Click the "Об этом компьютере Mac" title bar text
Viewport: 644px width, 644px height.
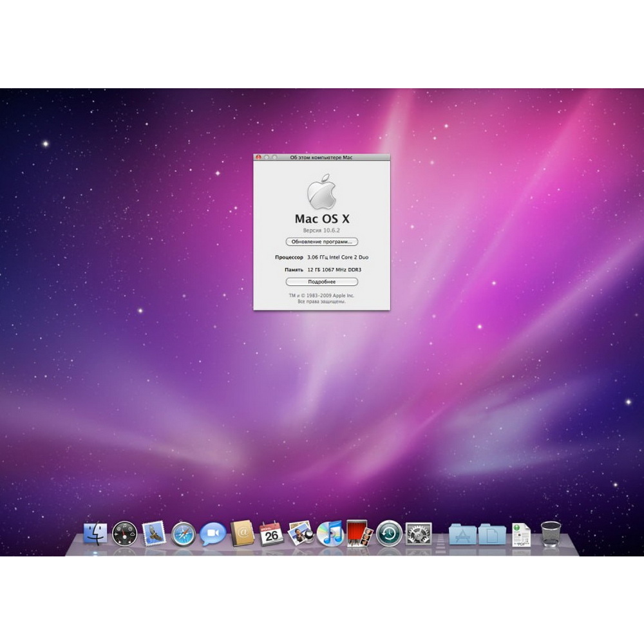click(x=321, y=157)
